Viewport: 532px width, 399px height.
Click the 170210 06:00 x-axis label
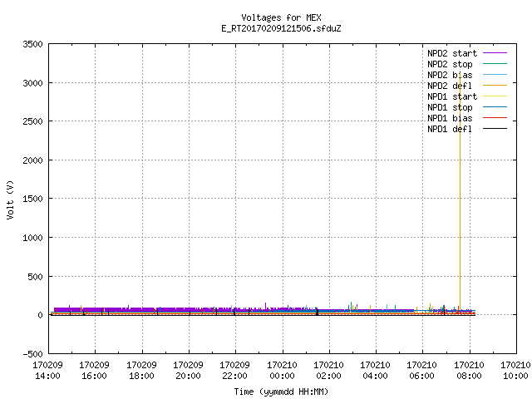click(x=422, y=371)
